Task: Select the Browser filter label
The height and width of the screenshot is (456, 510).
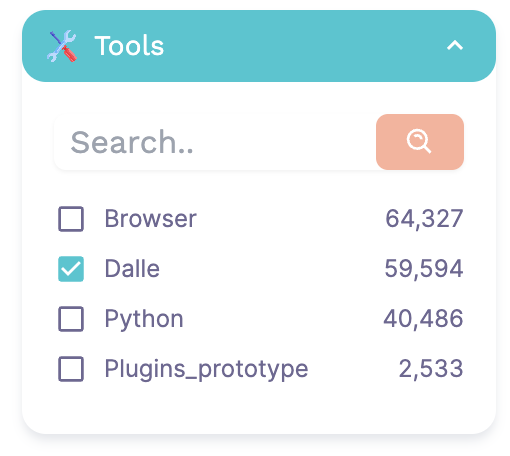Action: coord(151,219)
